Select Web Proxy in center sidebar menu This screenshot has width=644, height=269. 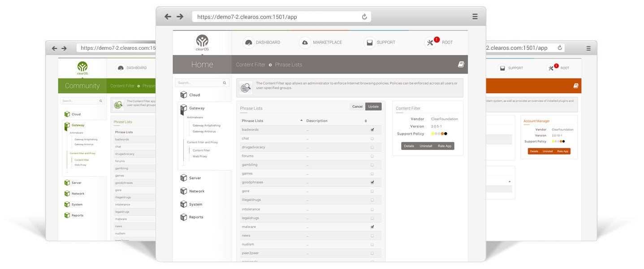200,156
